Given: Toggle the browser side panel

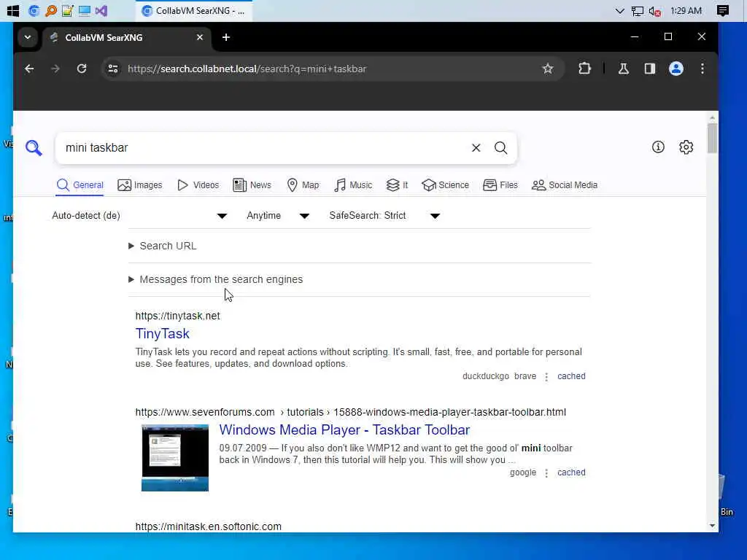Looking at the screenshot, I should click(x=650, y=69).
